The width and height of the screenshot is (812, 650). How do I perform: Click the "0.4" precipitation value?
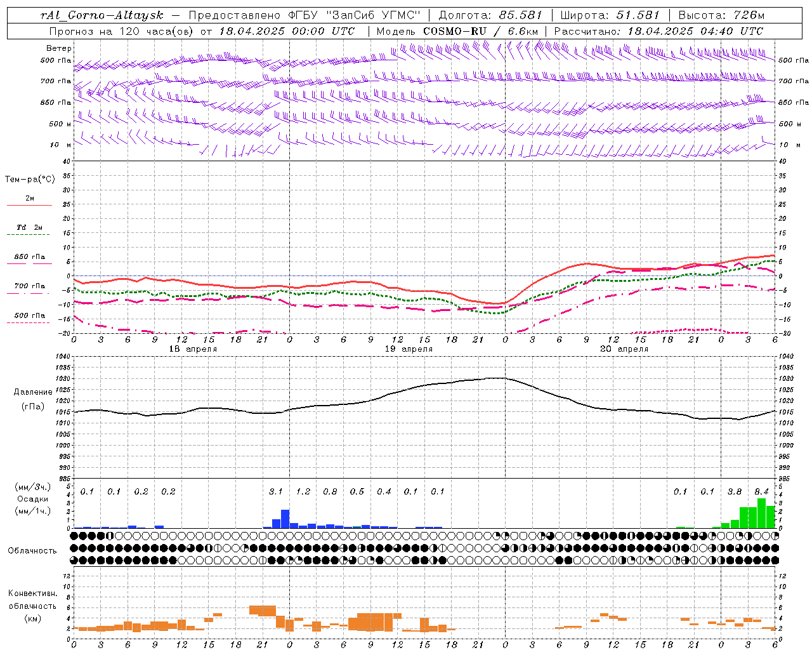pos(384,491)
